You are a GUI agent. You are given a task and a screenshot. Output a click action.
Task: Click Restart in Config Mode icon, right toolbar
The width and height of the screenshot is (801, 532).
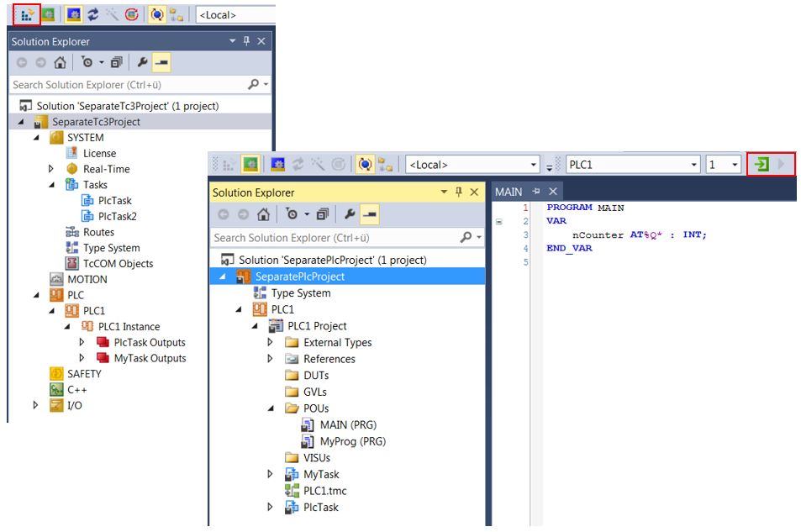tap(277, 165)
